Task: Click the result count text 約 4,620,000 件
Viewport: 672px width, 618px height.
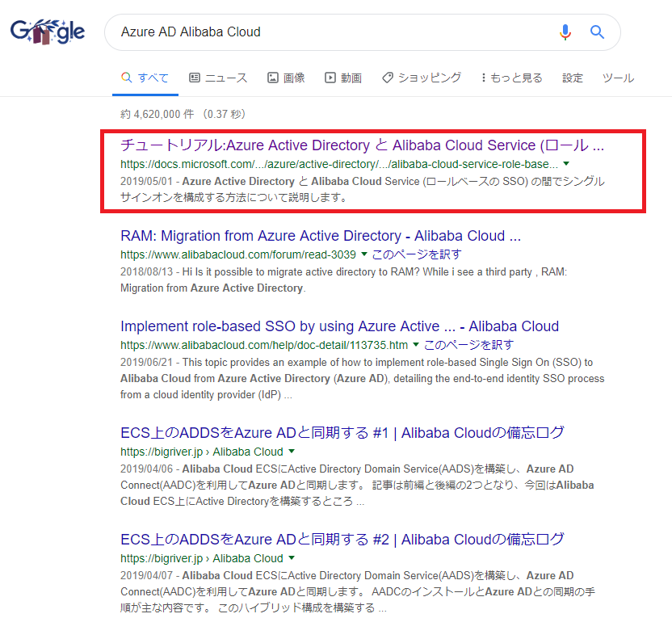Action: click(x=183, y=114)
